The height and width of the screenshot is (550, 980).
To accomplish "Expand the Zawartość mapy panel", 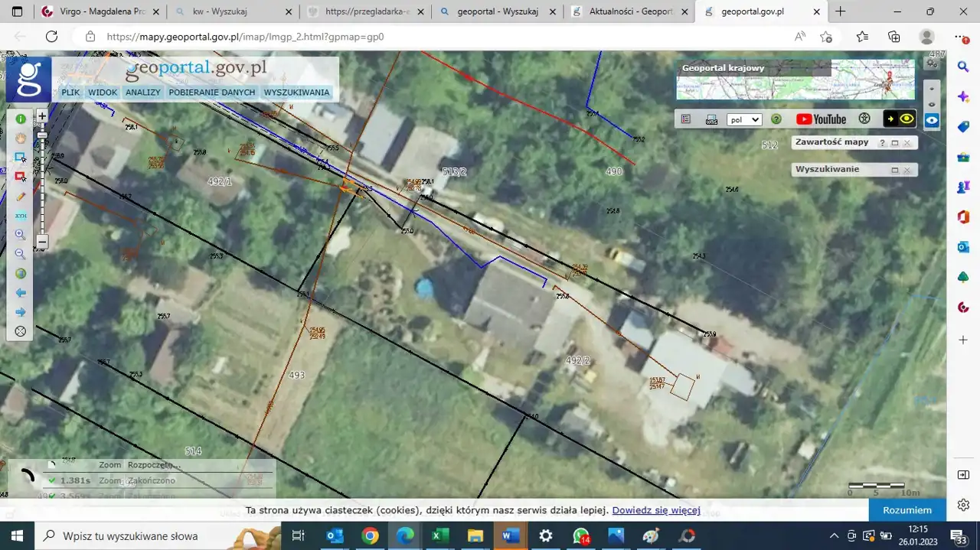I will [894, 143].
